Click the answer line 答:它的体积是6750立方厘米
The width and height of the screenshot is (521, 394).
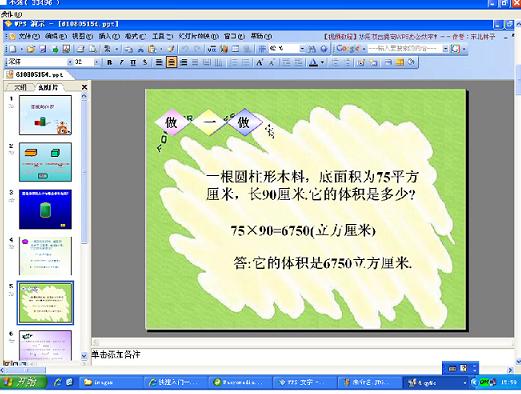click(323, 263)
